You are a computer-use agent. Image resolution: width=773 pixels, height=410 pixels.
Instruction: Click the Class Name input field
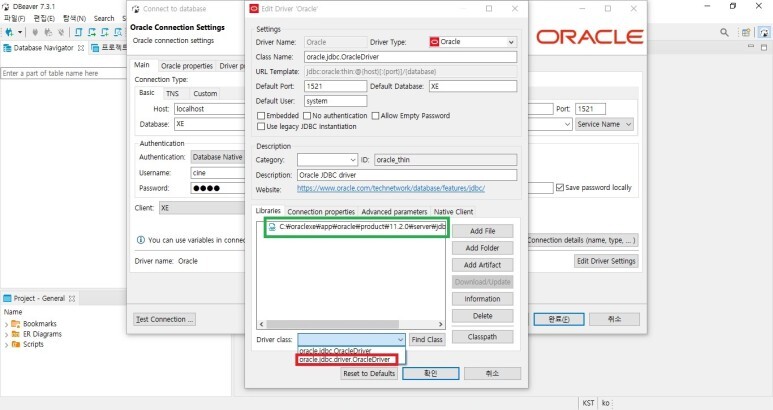pos(410,57)
